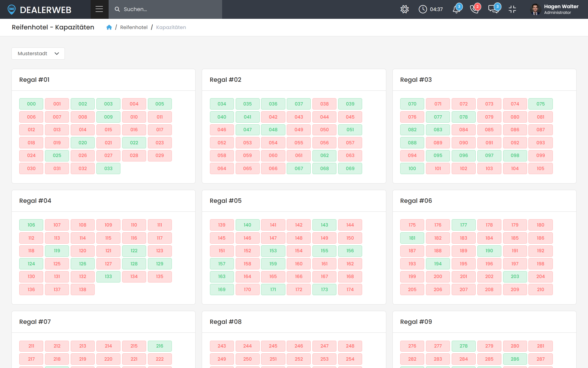Image resolution: width=588 pixels, height=368 pixels.
Task: Select slot 106 in Regal #04
Action: [x=31, y=225]
